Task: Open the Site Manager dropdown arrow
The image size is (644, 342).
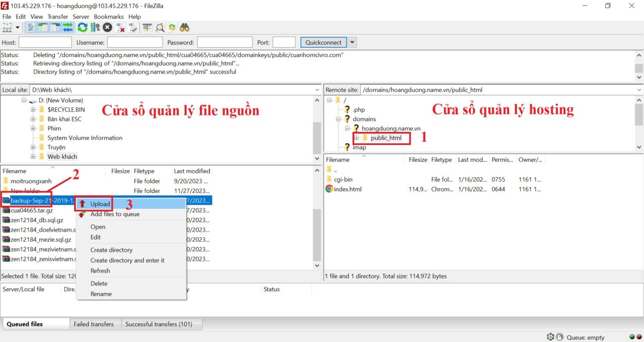Action: coord(18,27)
